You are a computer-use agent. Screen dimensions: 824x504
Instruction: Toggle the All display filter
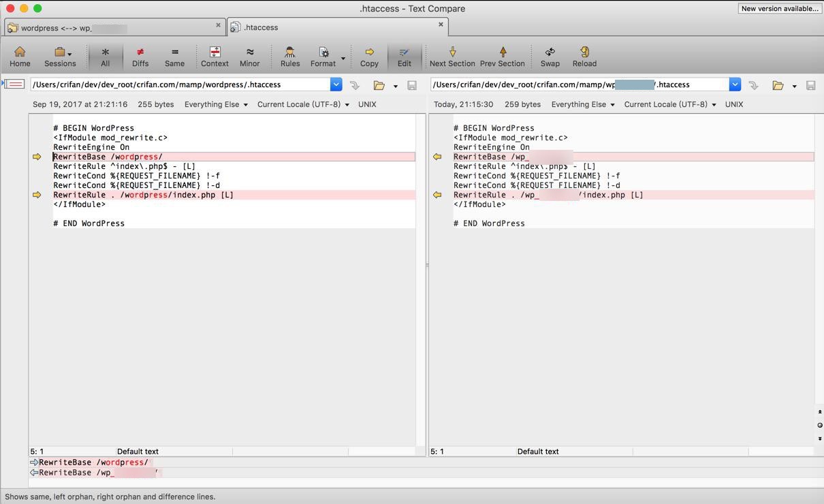[105, 57]
